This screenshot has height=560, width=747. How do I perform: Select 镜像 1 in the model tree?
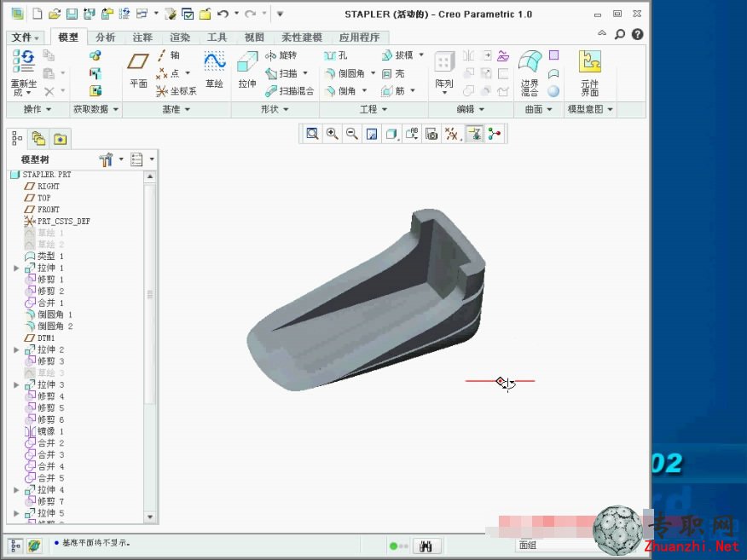pyautogui.click(x=44, y=431)
